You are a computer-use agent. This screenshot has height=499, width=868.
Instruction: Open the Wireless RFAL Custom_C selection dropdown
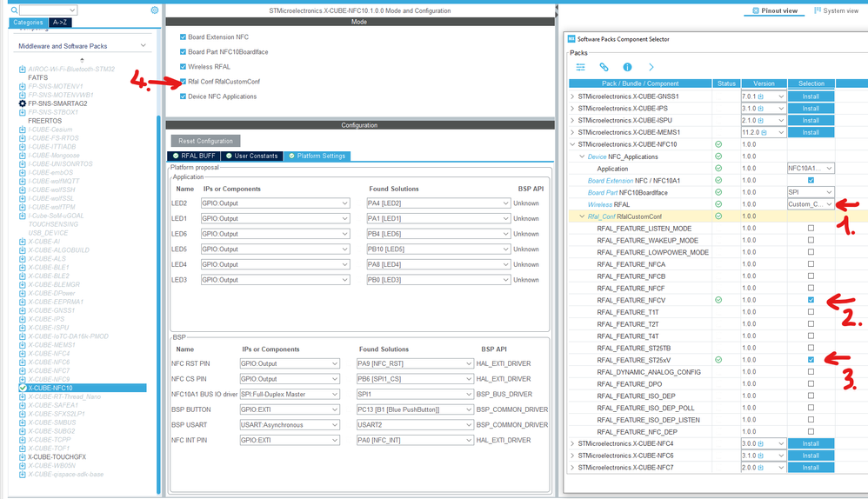click(x=811, y=204)
